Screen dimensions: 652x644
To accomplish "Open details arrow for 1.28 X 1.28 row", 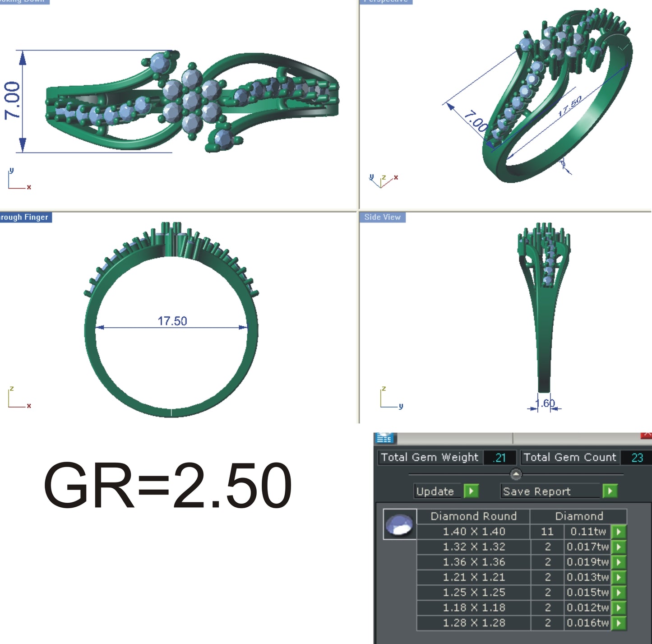I will 619,623.
